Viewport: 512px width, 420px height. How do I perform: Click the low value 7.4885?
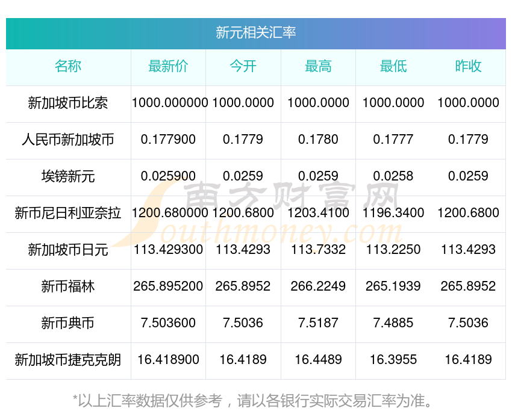[x=393, y=323]
